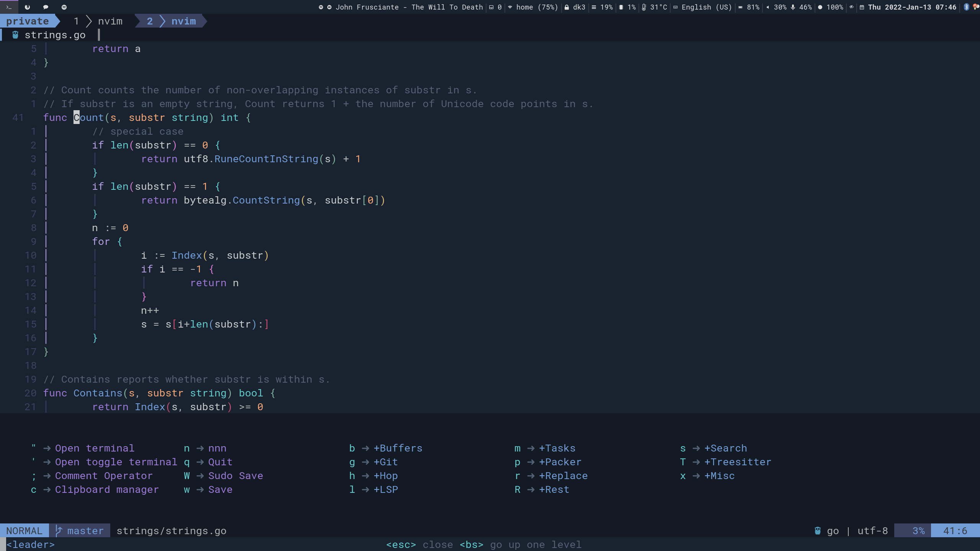Click the terminal workspace icon at top-left
Image resolution: width=980 pixels, height=551 pixels.
tap(9, 7)
